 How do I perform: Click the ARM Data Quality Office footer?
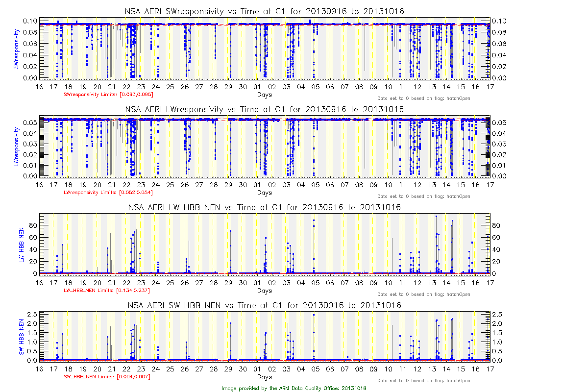pos(294,388)
